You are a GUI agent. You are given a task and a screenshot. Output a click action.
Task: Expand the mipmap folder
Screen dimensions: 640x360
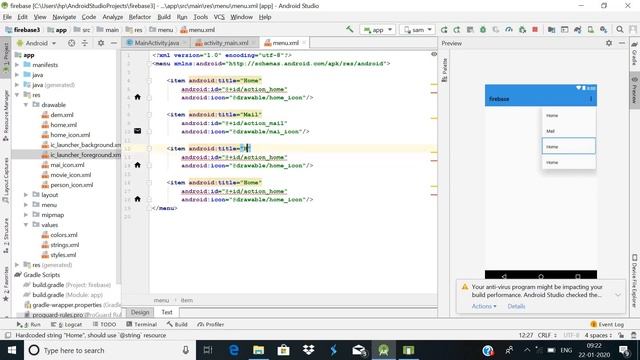click(x=26, y=215)
